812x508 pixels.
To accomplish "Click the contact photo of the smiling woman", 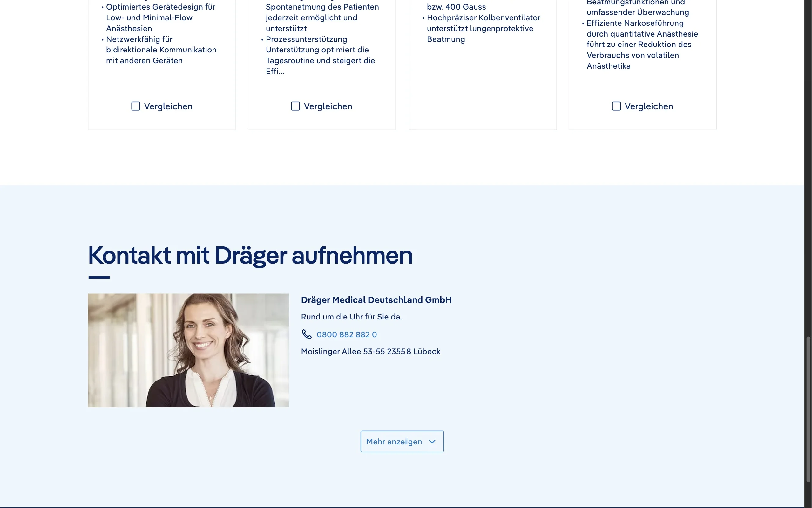I will coord(188,350).
